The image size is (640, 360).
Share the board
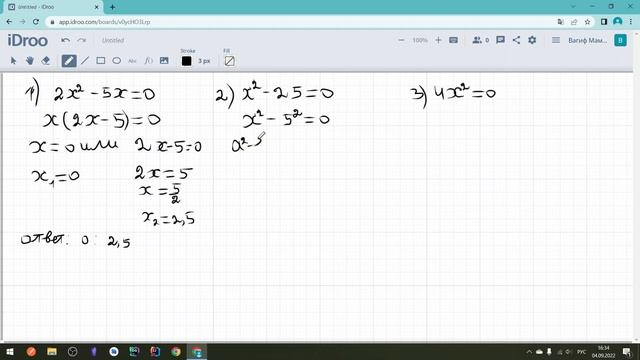(x=516, y=40)
